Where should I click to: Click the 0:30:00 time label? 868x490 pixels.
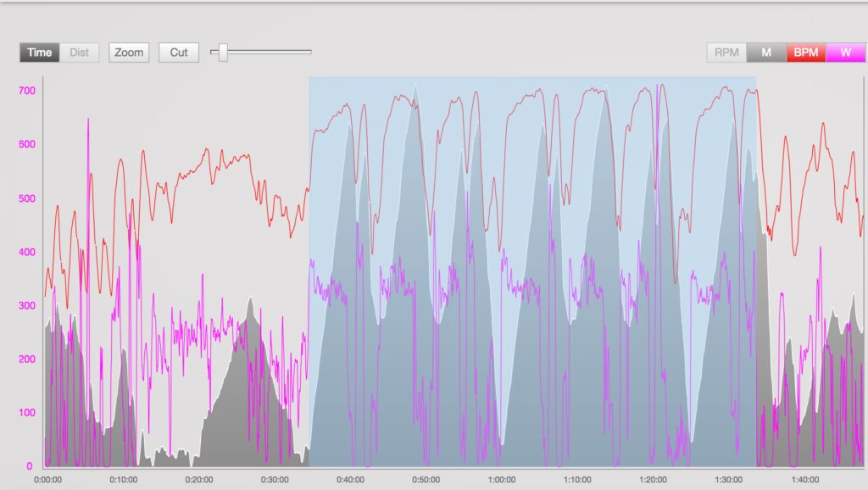[x=275, y=480]
